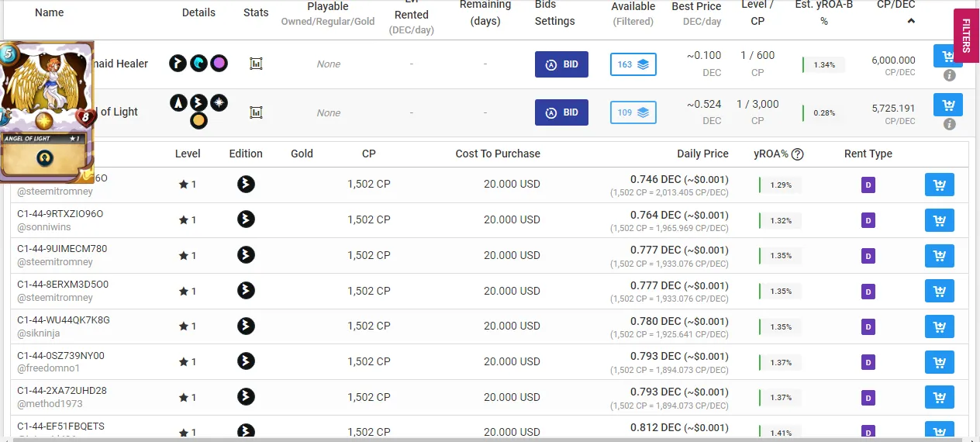980x442 pixels.
Task: Click 1.34% Est. yROA-B for Mermaid Healer
Action: (x=823, y=64)
